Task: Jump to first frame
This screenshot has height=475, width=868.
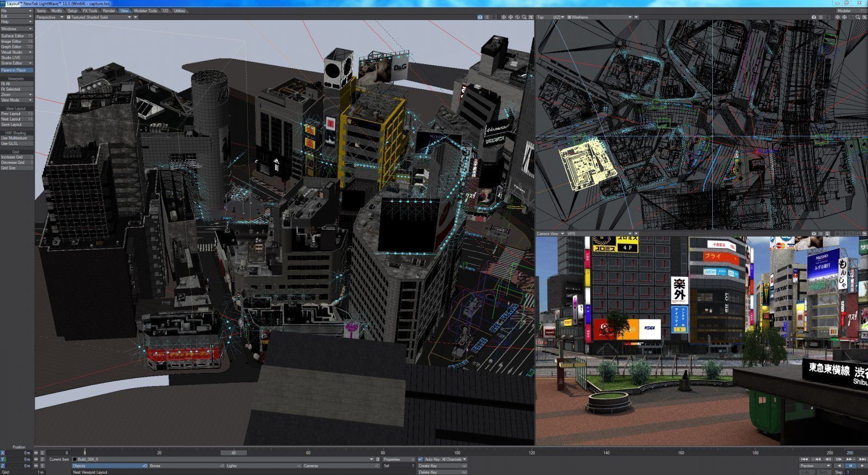Action: tap(805, 459)
